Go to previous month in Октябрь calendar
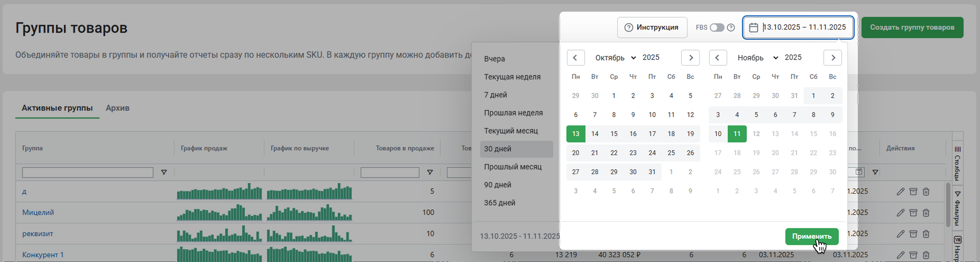Screen dimensions: 980x262 point(576,58)
